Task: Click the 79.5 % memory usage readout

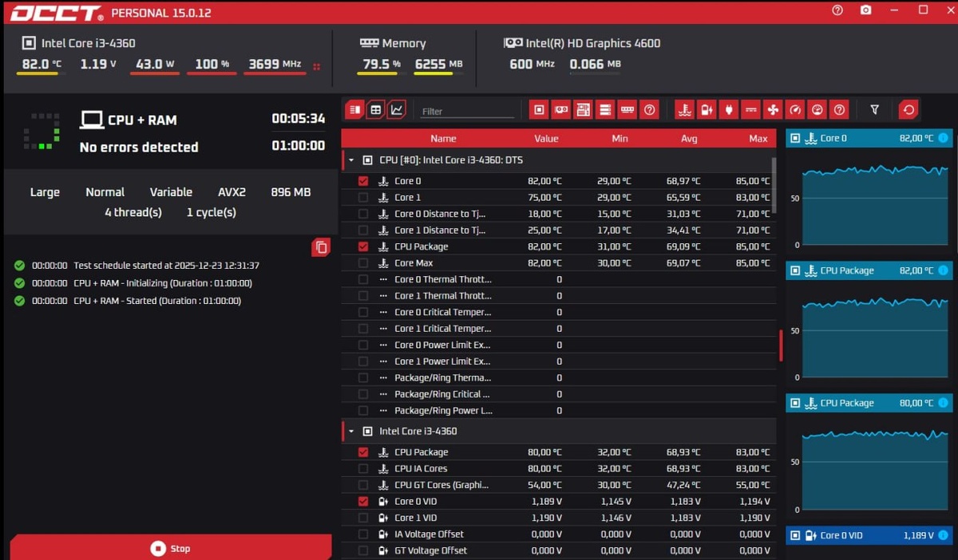Action: [382, 65]
